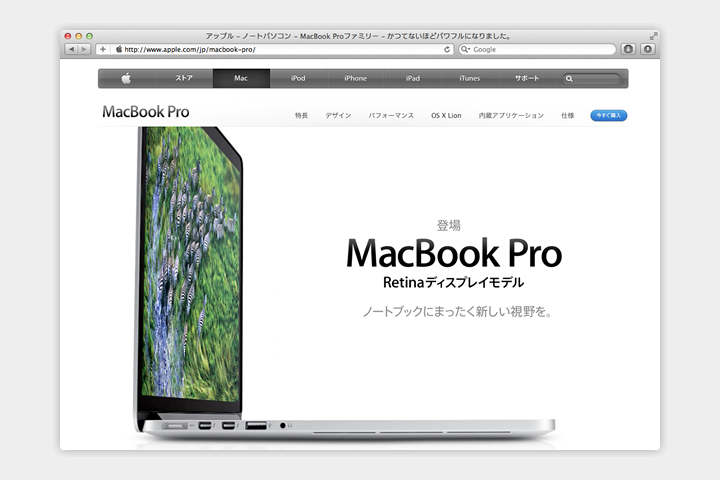Go back with Safari's back arrow
The width and height of the screenshot is (720, 480).
click(x=71, y=49)
